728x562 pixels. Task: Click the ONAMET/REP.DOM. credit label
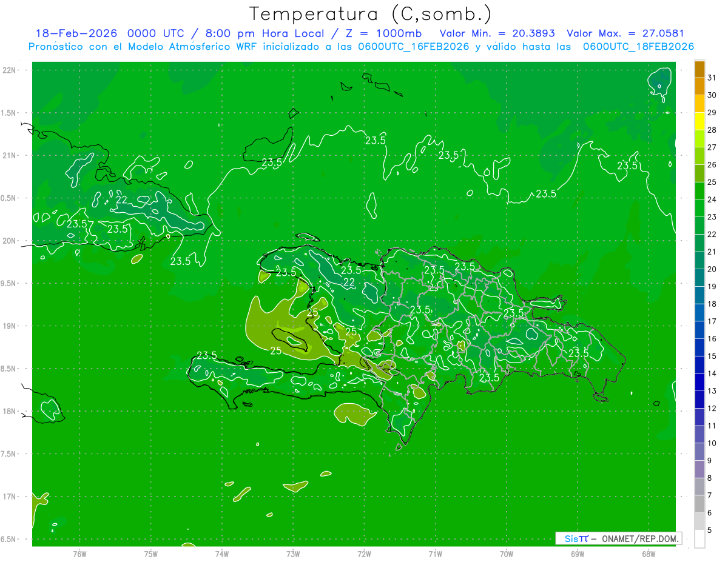coord(641,538)
